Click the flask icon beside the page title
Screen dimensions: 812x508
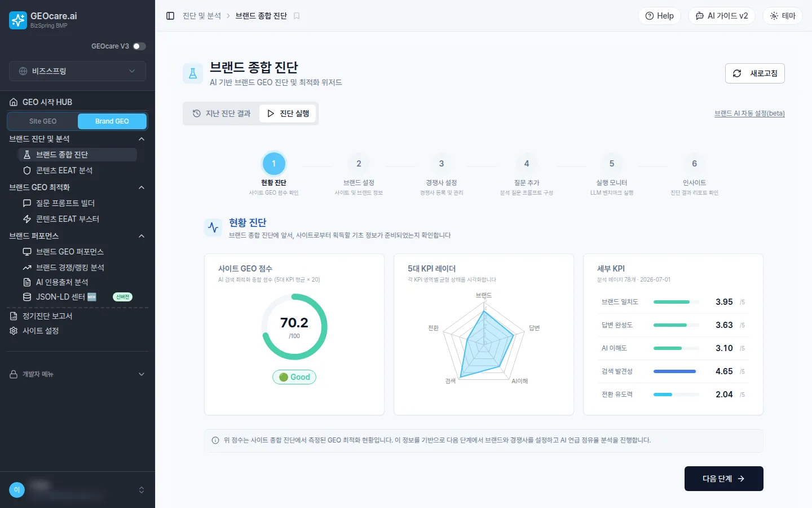(x=193, y=73)
